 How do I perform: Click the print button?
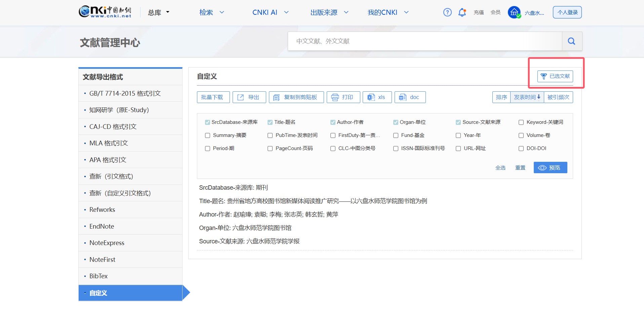click(x=343, y=97)
